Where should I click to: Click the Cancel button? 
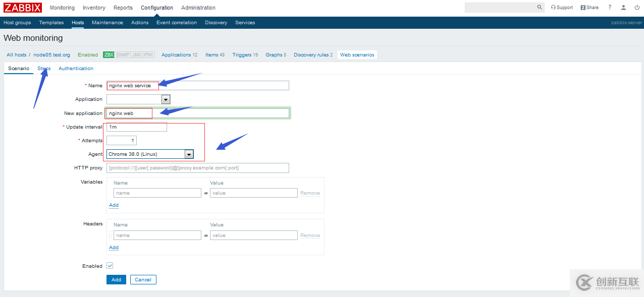(x=143, y=279)
